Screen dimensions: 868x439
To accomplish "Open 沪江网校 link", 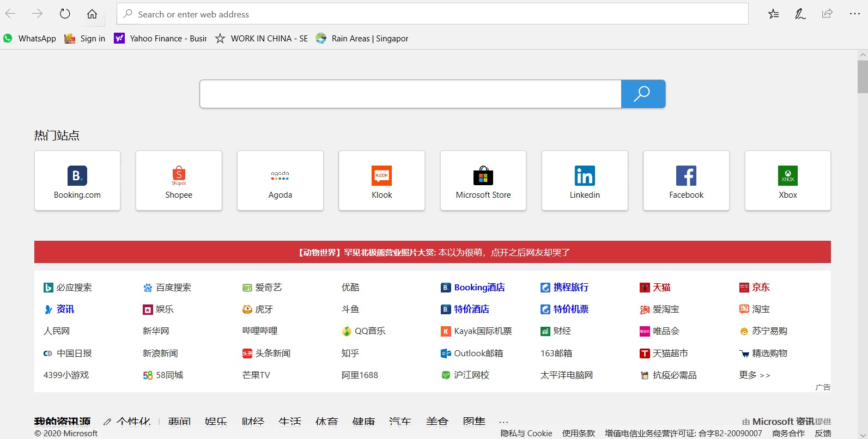I will click(x=465, y=375).
